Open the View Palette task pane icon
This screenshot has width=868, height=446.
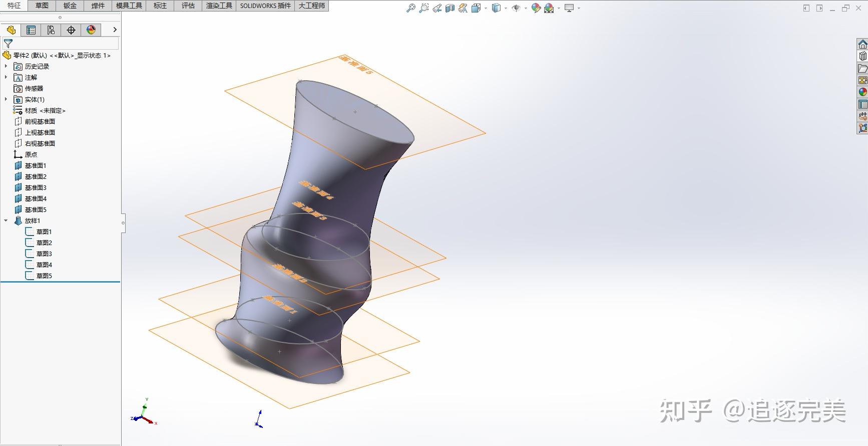[862, 80]
